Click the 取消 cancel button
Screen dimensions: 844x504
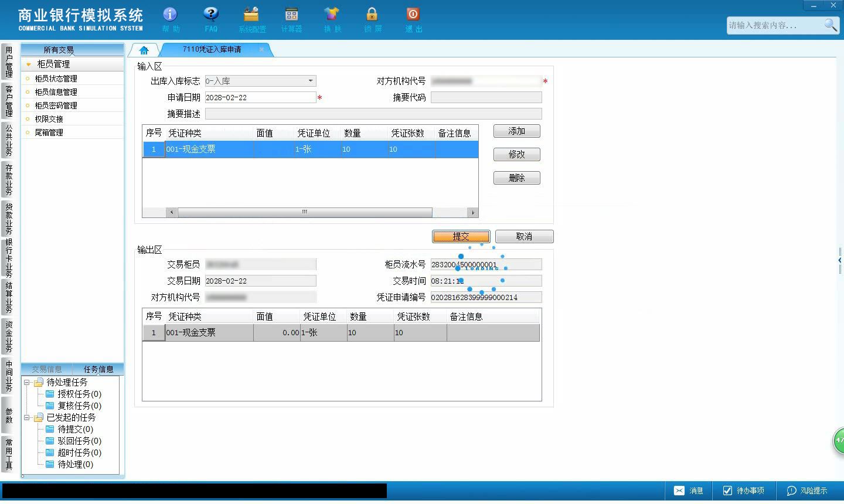coord(524,236)
